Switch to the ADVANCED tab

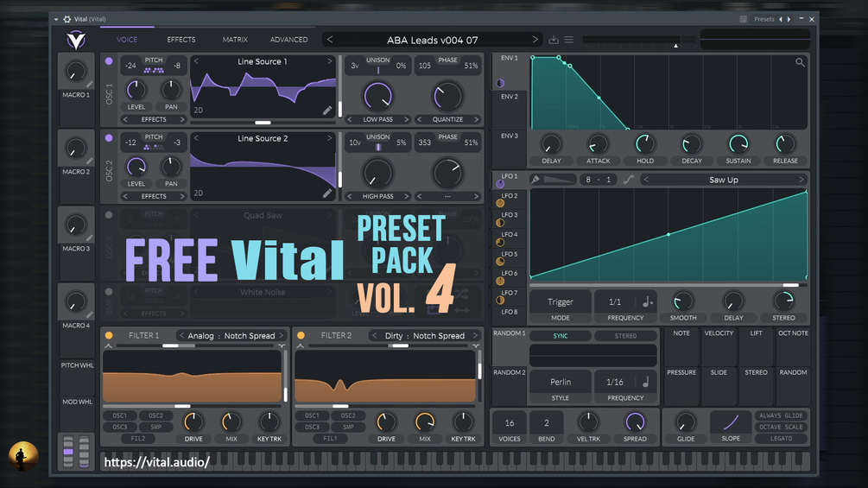coord(289,40)
